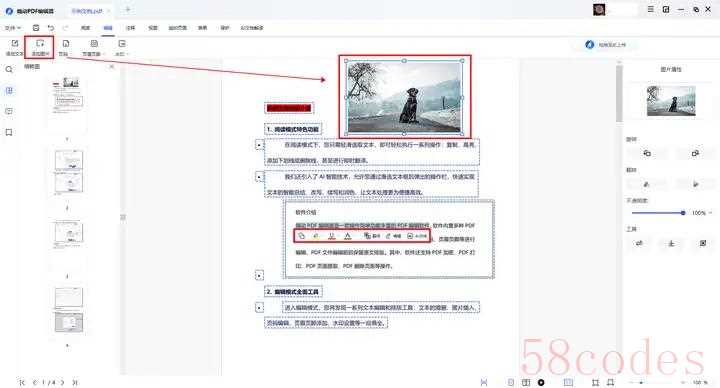Expand the opacity percentage dropdown
The width and height of the screenshot is (720, 388).
tap(703, 213)
